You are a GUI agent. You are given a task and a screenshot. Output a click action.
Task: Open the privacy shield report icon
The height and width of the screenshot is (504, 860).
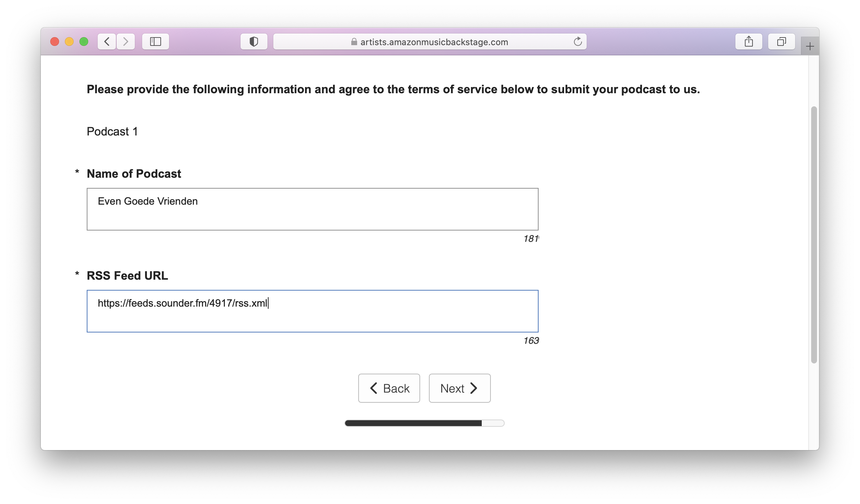tap(254, 42)
